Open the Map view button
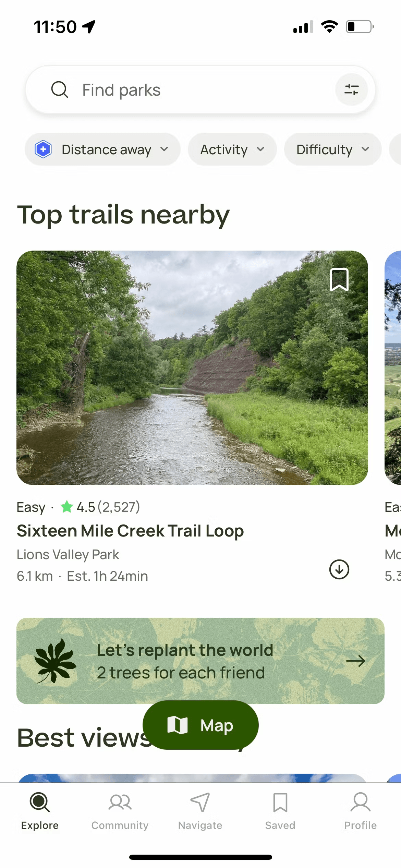401x868 pixels. pos(200,725)
